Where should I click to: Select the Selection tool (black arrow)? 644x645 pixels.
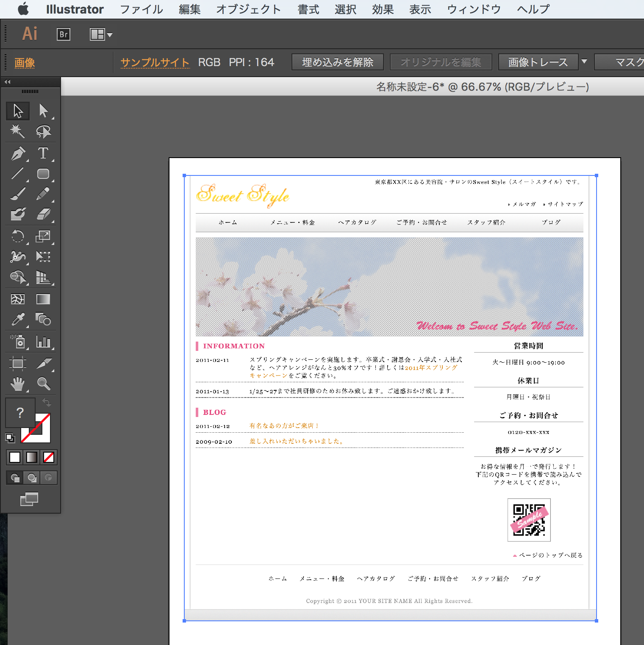click(18, 111)
